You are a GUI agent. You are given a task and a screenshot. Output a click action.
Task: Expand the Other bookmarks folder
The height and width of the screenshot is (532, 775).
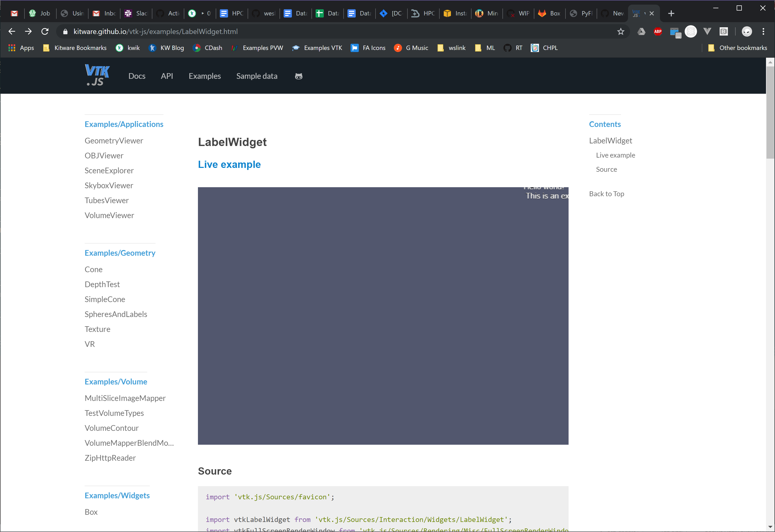738,48
